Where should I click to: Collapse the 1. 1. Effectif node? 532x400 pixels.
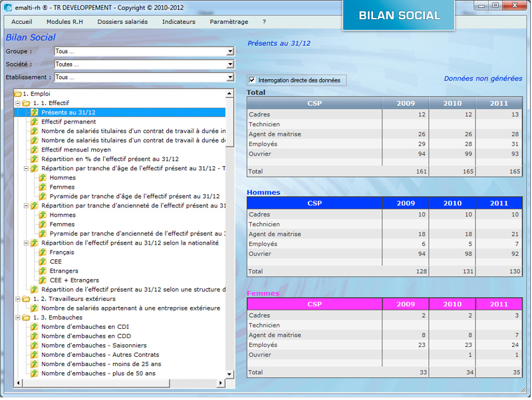tap(18, 103)
